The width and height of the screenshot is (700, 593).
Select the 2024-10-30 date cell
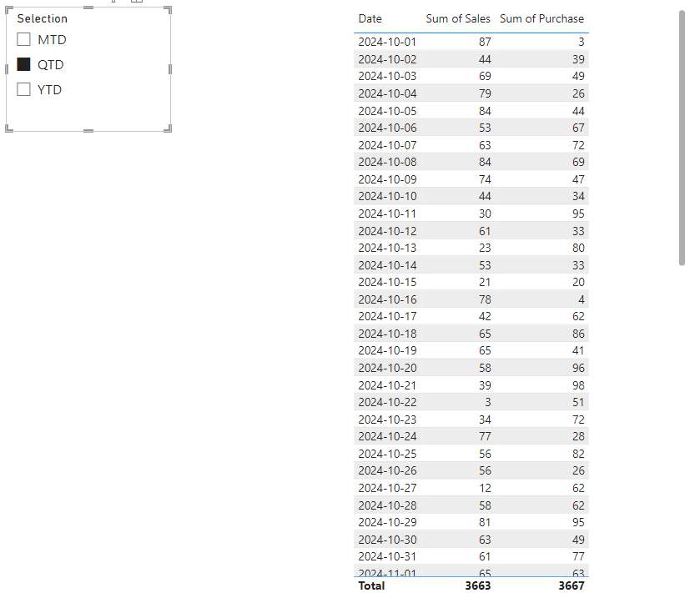point(387,540)
